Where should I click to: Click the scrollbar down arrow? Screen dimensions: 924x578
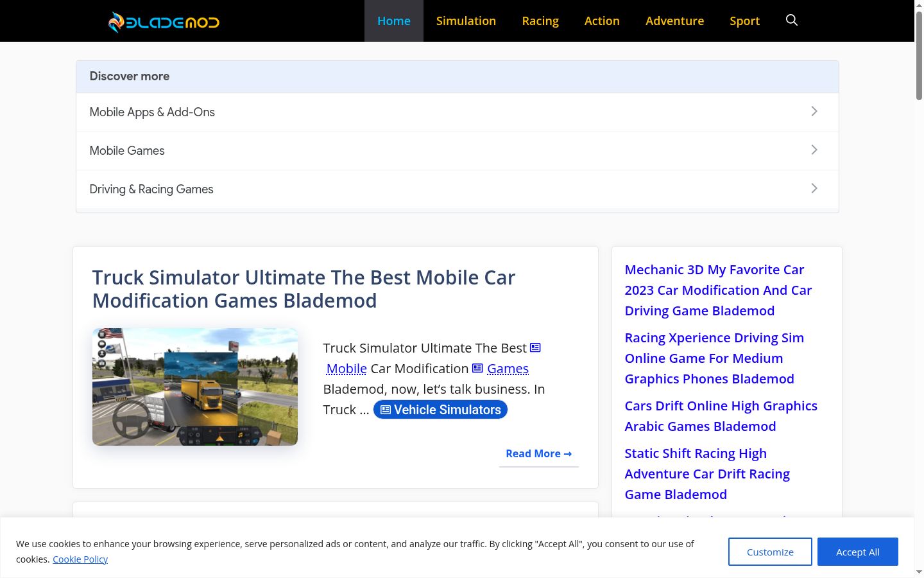[919, 572]
